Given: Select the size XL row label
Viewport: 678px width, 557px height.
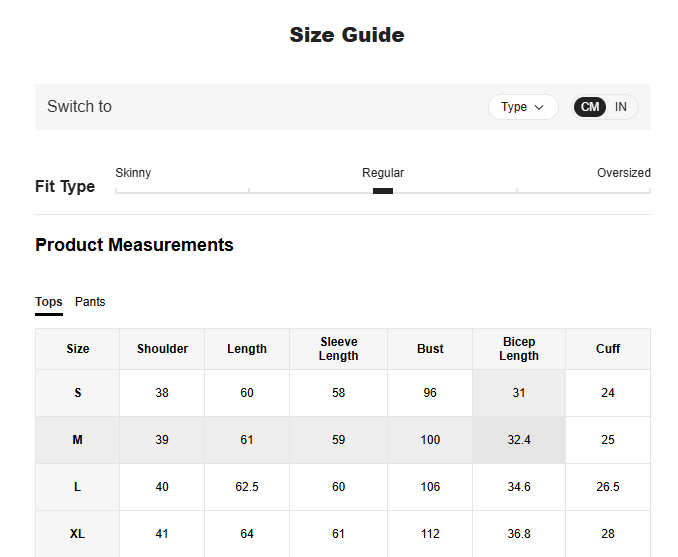Looking at the screenshot, I should pos(78,534).
